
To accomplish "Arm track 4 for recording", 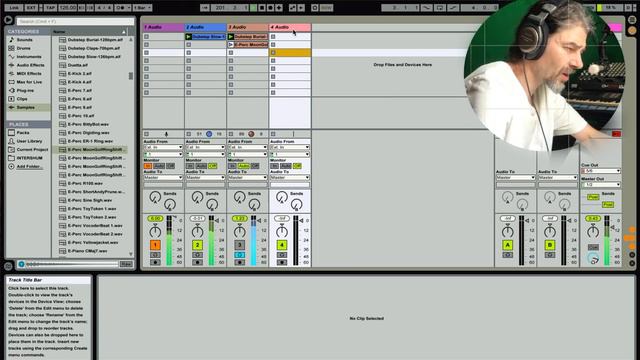I will coord(282,262).
